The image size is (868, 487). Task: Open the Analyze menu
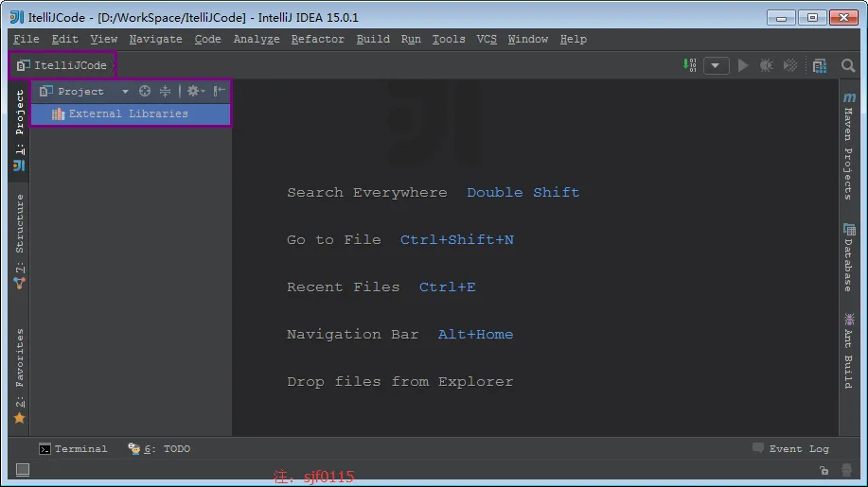coord(257,40)
